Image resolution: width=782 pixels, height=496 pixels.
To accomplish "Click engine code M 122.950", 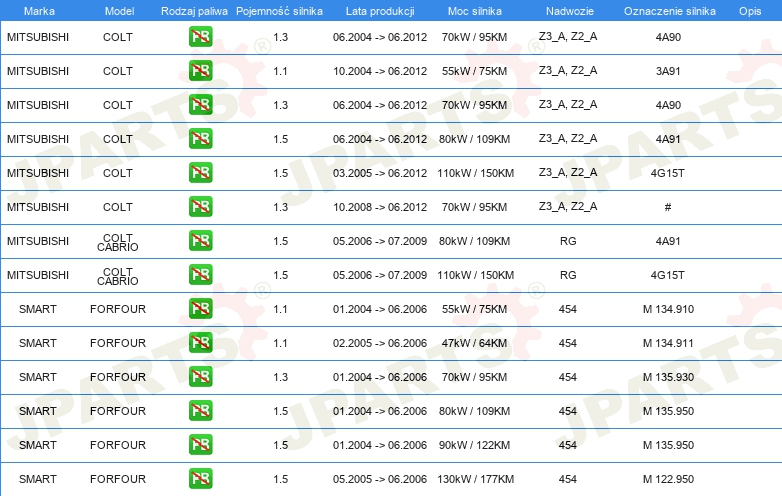I will pos(668,479).
